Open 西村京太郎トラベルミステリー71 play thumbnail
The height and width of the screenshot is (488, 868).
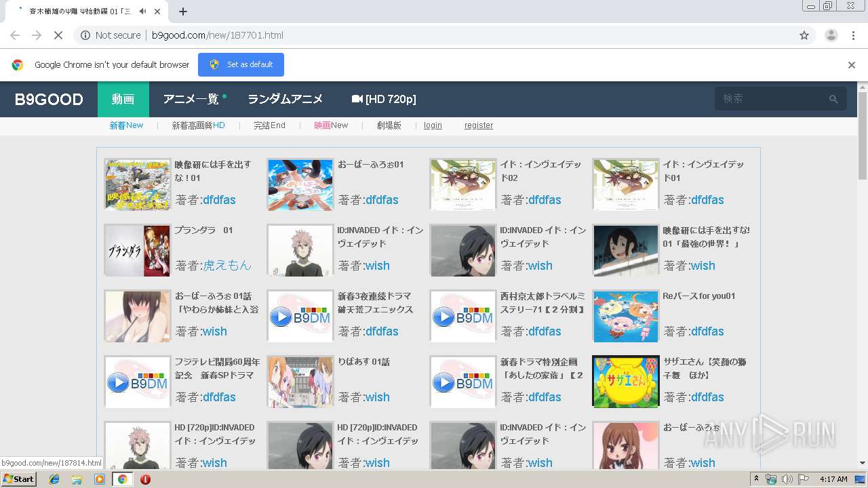[x=463, y=316]
